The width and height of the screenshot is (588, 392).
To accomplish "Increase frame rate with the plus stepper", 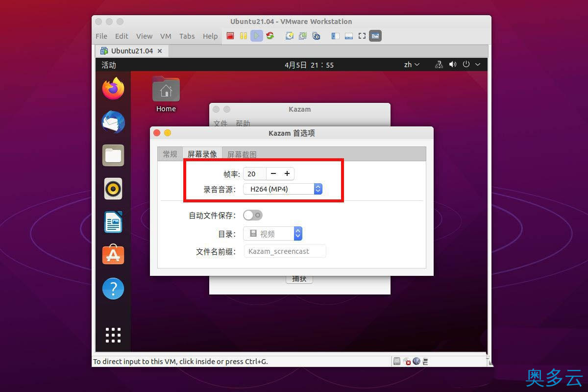I will click(x=287, y=173).
